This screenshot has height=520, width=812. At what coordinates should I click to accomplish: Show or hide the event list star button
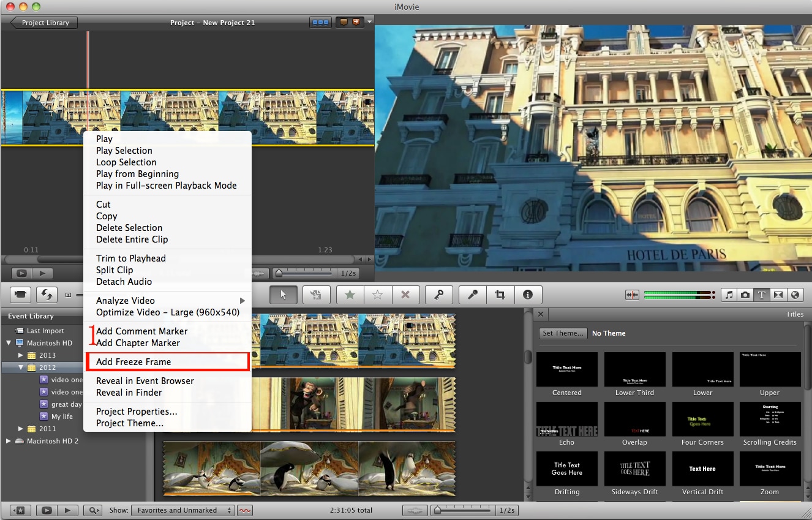(x=20, y=510)
